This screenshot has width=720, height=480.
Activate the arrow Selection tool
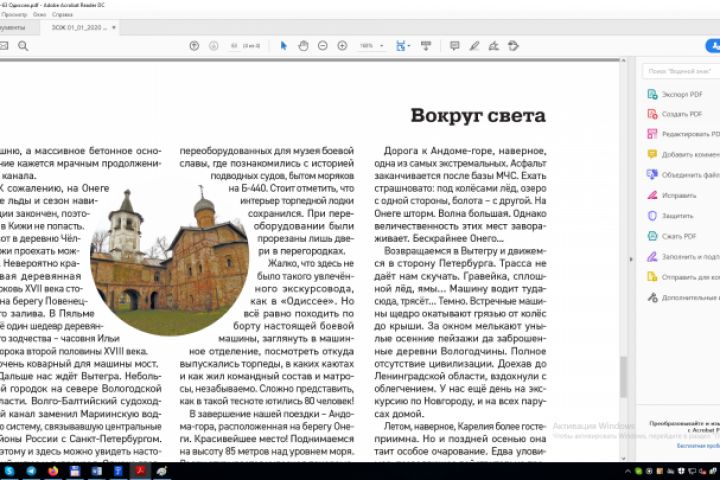[x=283, y=46]
